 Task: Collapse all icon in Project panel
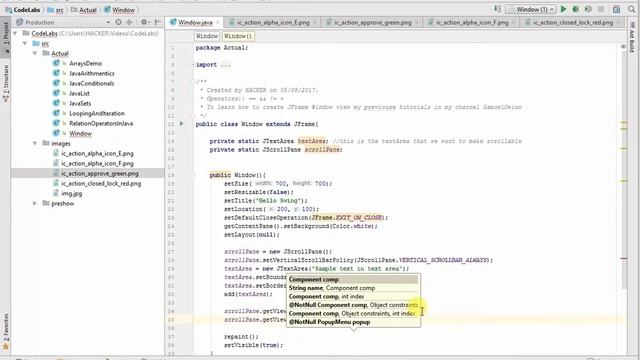pos(129,22)
